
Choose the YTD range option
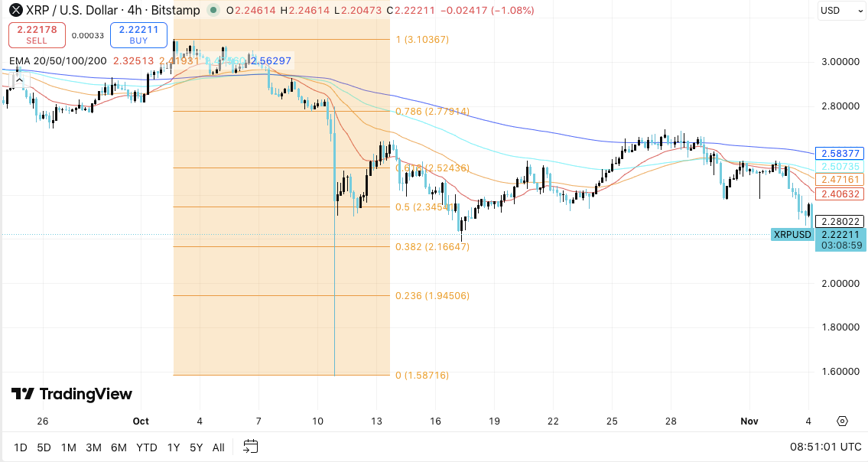click(147, 447)
